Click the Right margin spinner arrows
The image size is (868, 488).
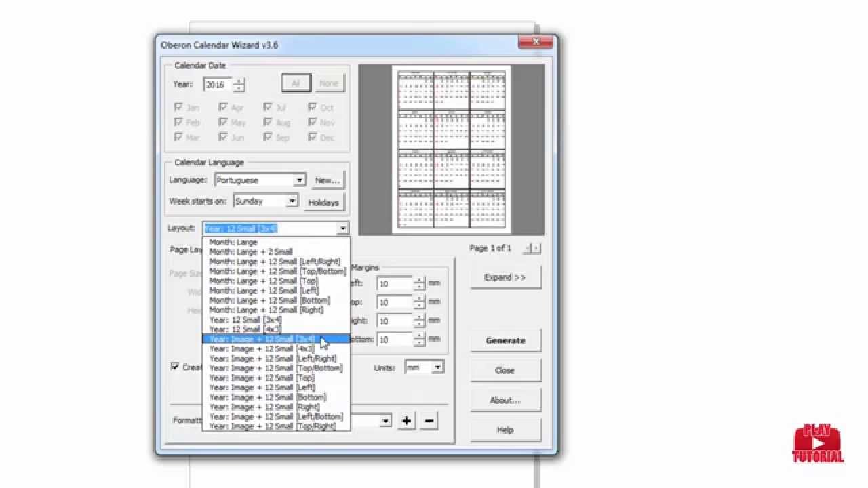(419, 321)
